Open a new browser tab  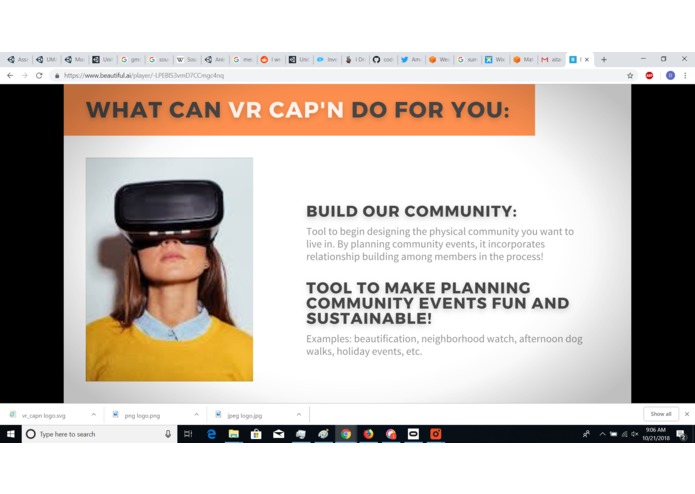pyautogui.click(x=604, y=59)
